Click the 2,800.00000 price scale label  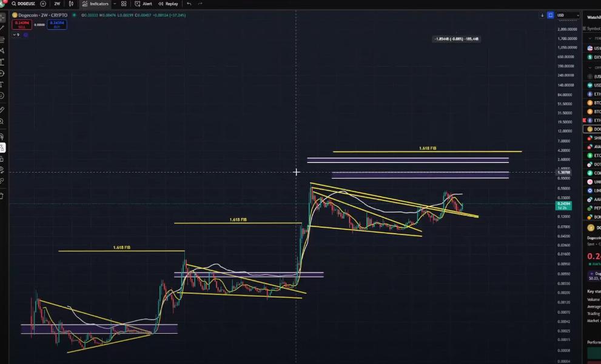tap(568, 29)
